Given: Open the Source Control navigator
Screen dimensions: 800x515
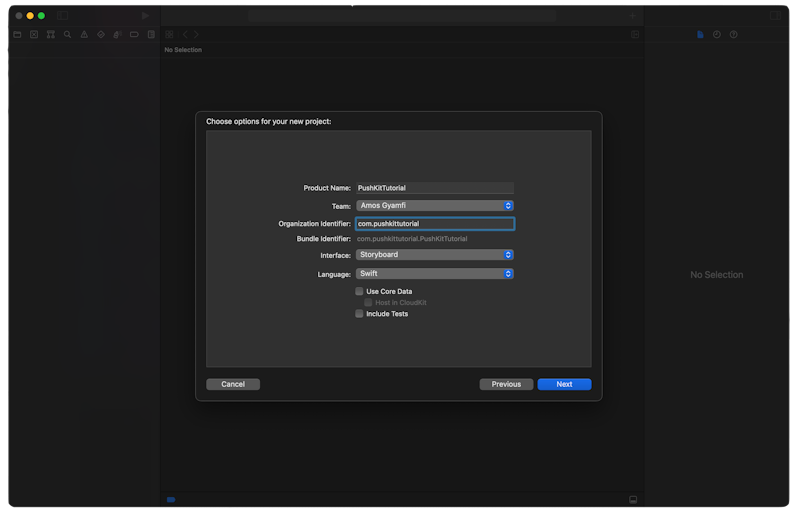Looking at the screenshot, I should click(x=34, y=34).
